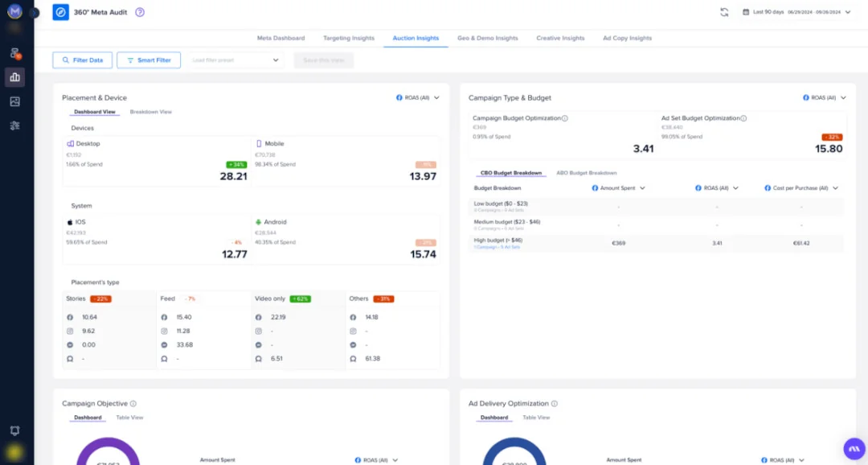
Task: Click the Mobile device icon
Action: tap(259, 143)
